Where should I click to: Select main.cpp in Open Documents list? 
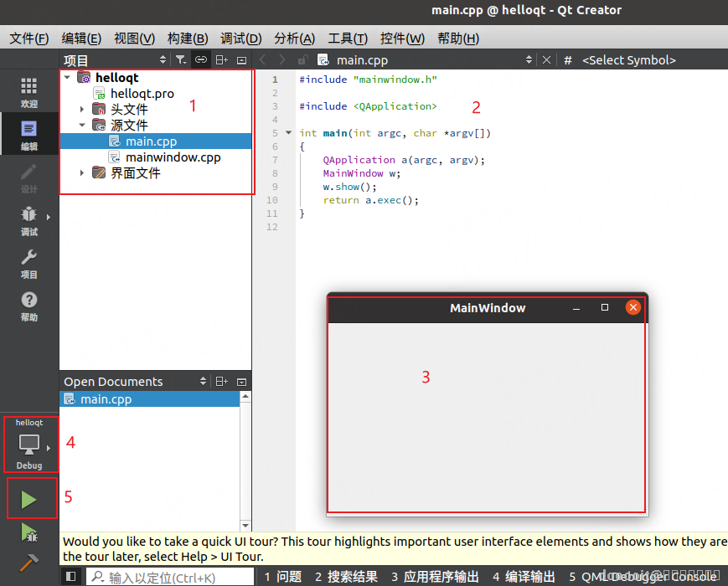click(149, 399)
